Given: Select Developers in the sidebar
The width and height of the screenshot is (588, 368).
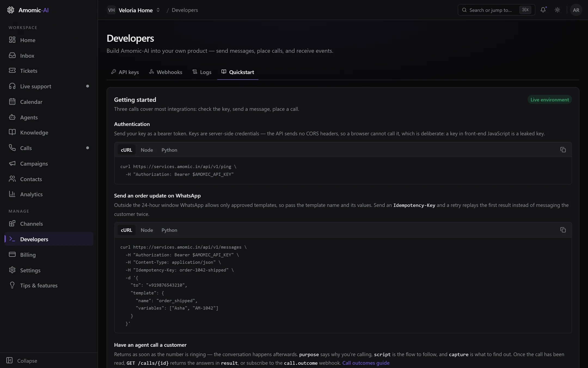Looking at the screenshot, I should (x=49, y=239).
